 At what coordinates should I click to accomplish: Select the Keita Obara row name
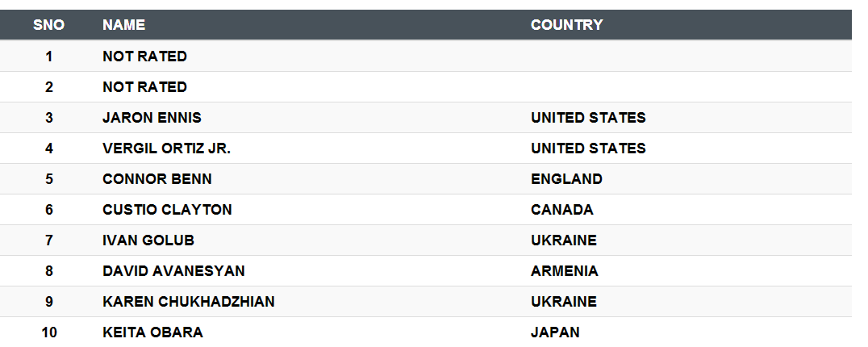[x=152, y=332]
